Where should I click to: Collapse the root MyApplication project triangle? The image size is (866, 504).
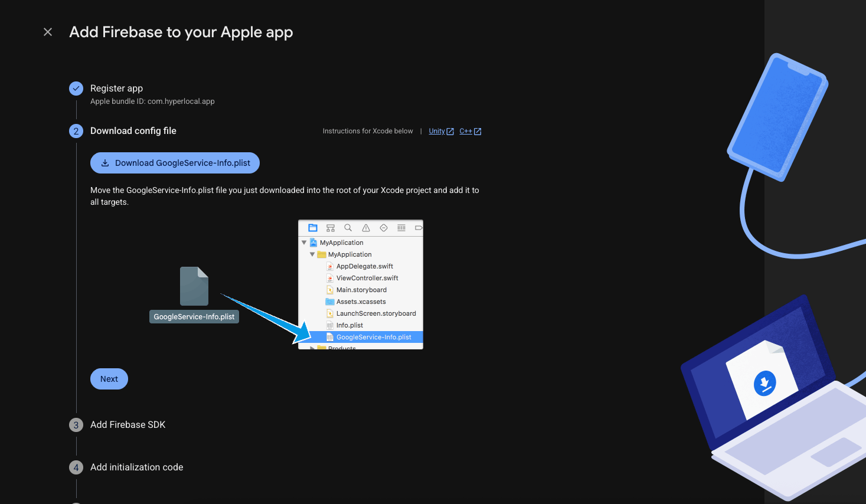pos(304,243)
